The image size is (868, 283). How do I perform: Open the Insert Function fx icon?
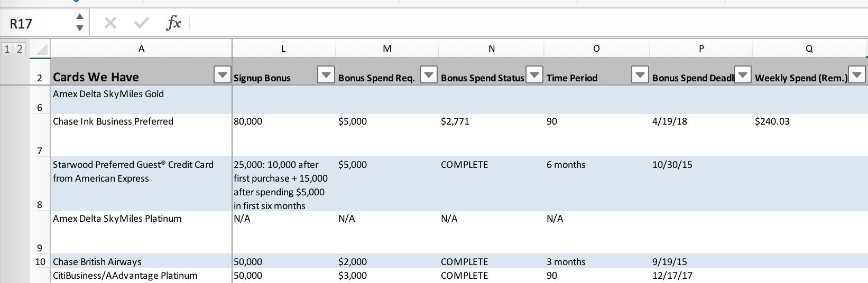coord(173,23)
